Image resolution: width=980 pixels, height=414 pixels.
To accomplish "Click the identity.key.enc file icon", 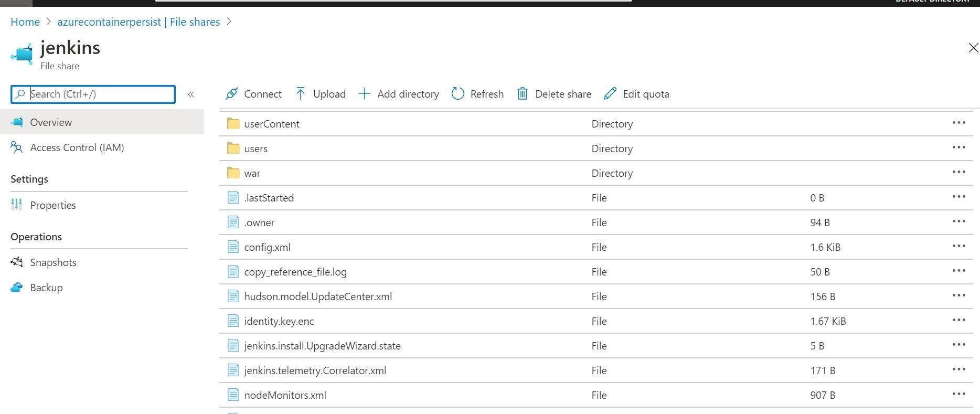I will coord(233,321).
